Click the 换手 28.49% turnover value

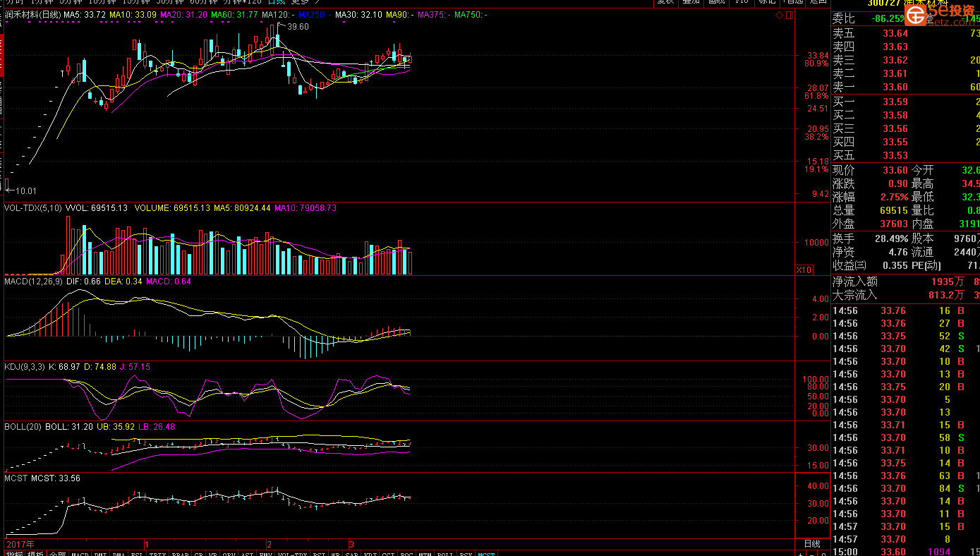coord(892,238)
